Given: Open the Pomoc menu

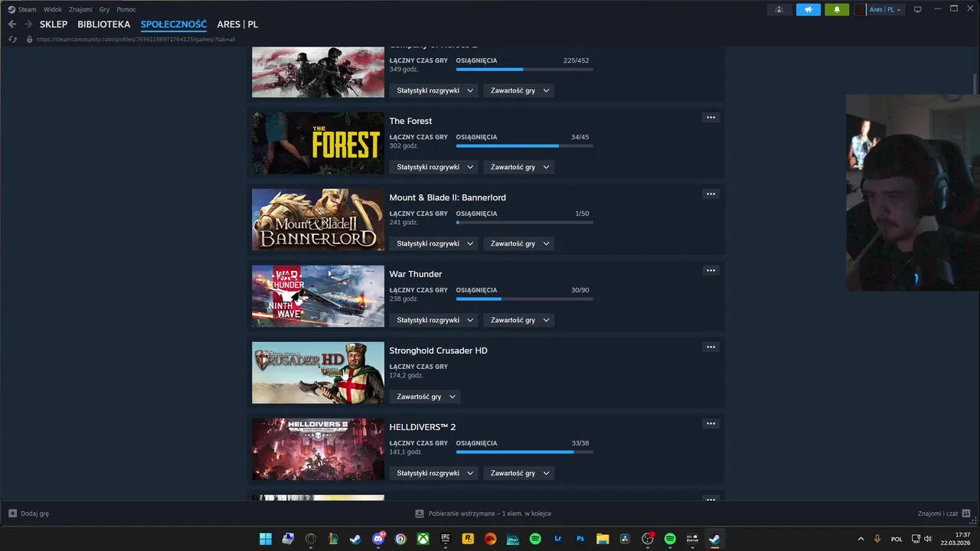Looking at the screenshot, I should click(x=126, y=9).
